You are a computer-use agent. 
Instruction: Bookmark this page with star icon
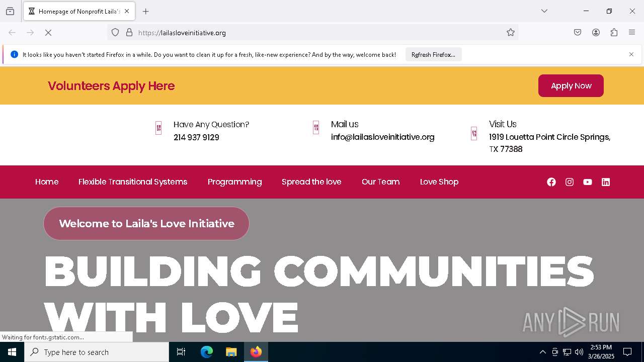[511, 33]
